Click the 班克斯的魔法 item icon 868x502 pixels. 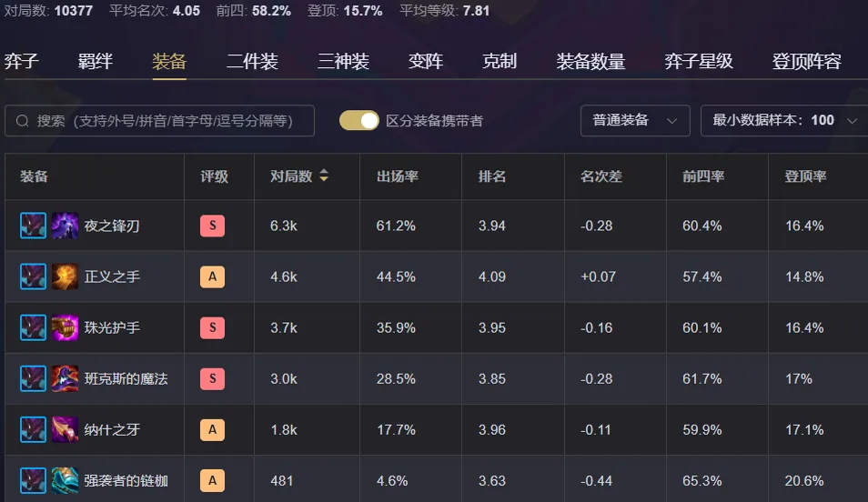(x=65, y=378)
